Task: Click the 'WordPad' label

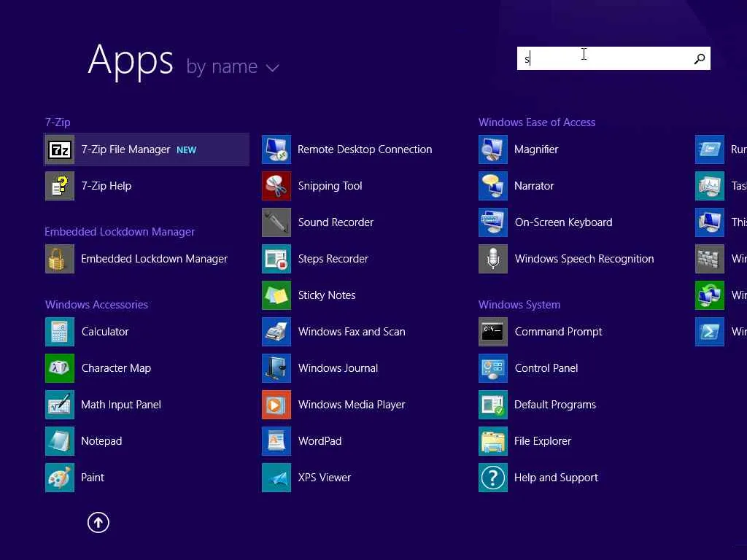Action: pos(320,441)
